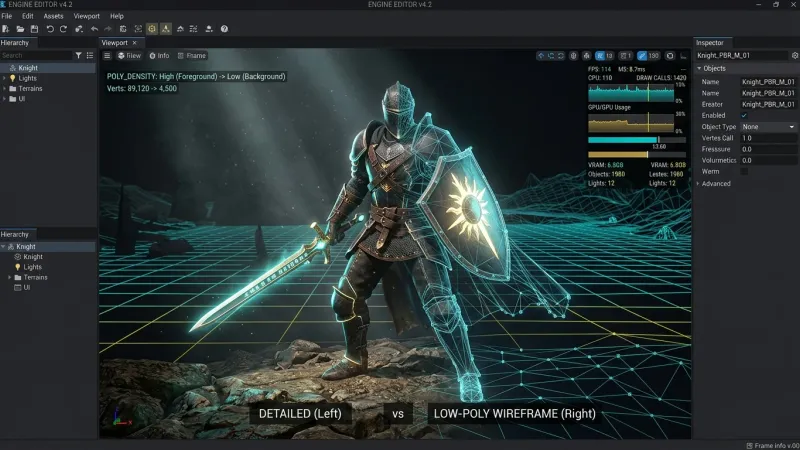Click the clipboard paste icon in the toolbar

pyautogui.click(x=123, y=29)
